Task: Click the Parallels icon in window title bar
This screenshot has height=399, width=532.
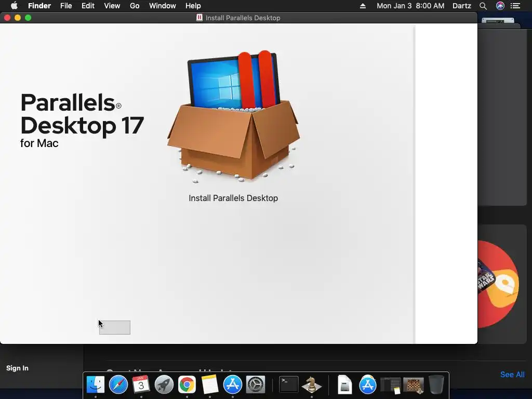Action: (x=199, y=18)
